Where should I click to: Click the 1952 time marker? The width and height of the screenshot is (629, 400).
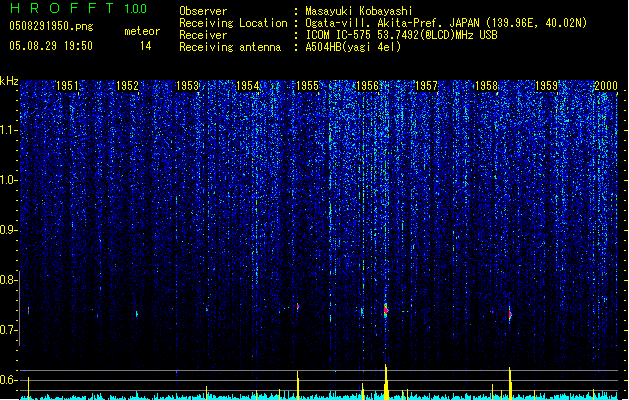[127, 85]
